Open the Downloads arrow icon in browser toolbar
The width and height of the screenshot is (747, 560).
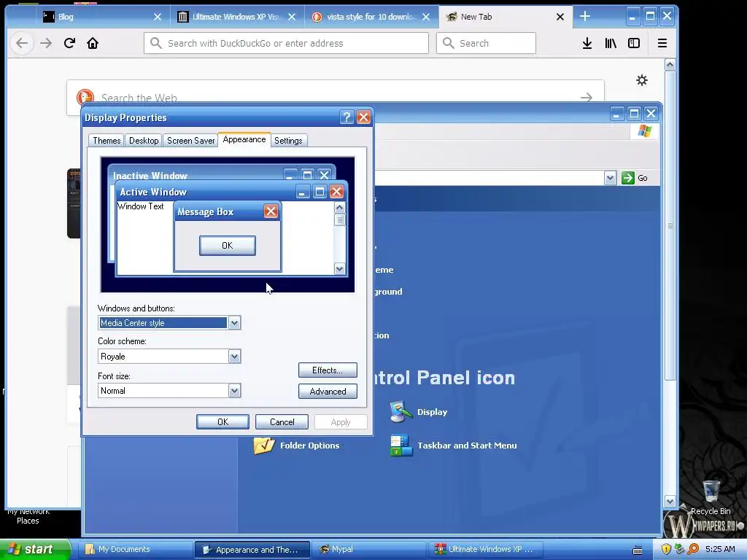[x=587, y=43]
